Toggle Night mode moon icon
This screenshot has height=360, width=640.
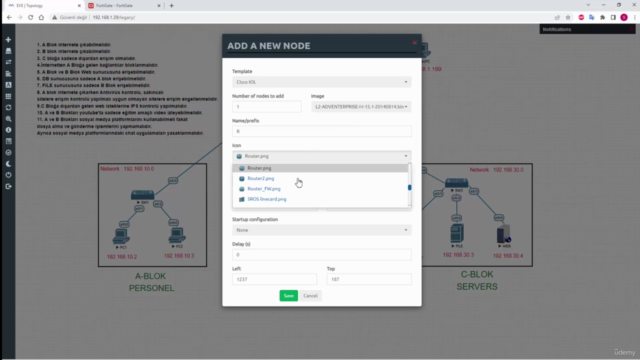[x=8, y=164]
